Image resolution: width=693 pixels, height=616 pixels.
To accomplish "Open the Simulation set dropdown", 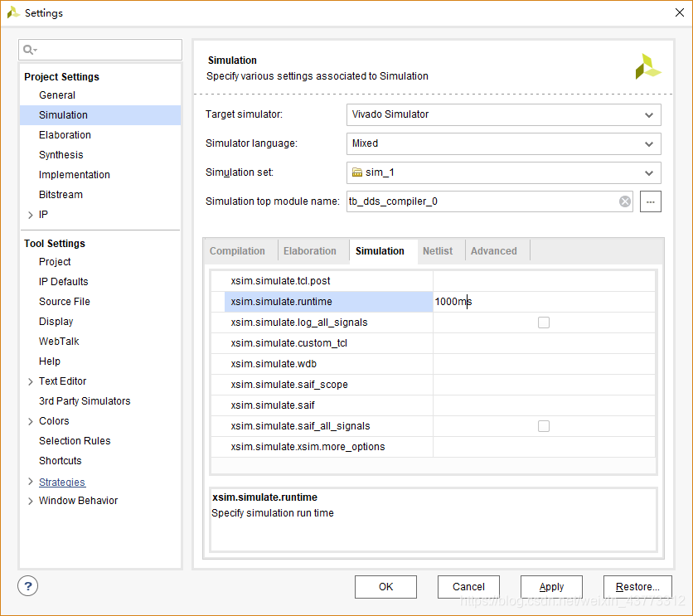I will [503, 172].
